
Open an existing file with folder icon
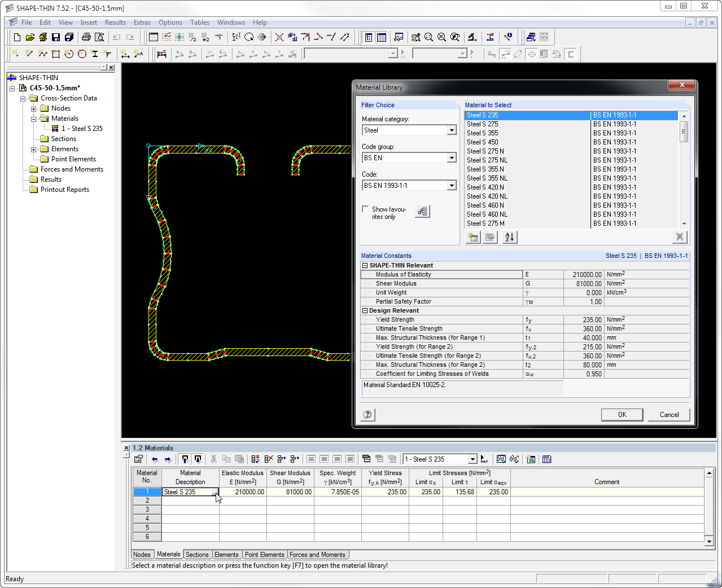click(30, 37)
